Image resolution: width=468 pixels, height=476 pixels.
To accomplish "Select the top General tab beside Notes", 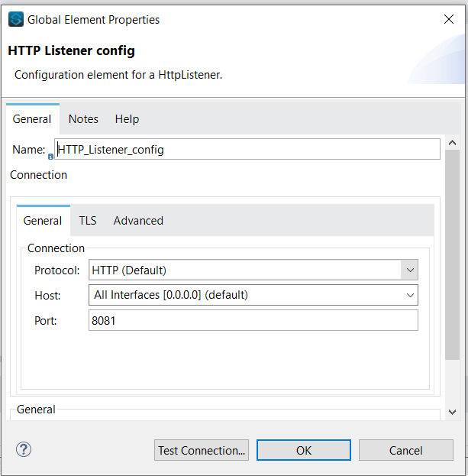I will click(32, 119).
